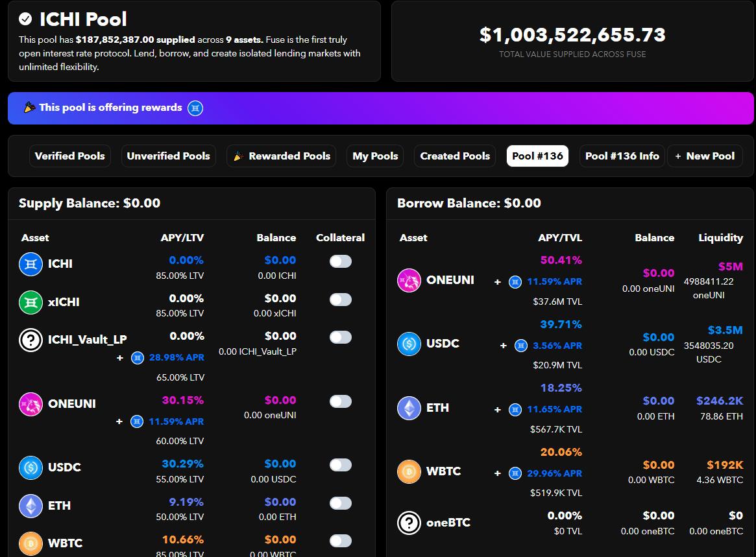Click the ICHI token icon in supply list
756x557 pixels.
[x=30, y=264]
